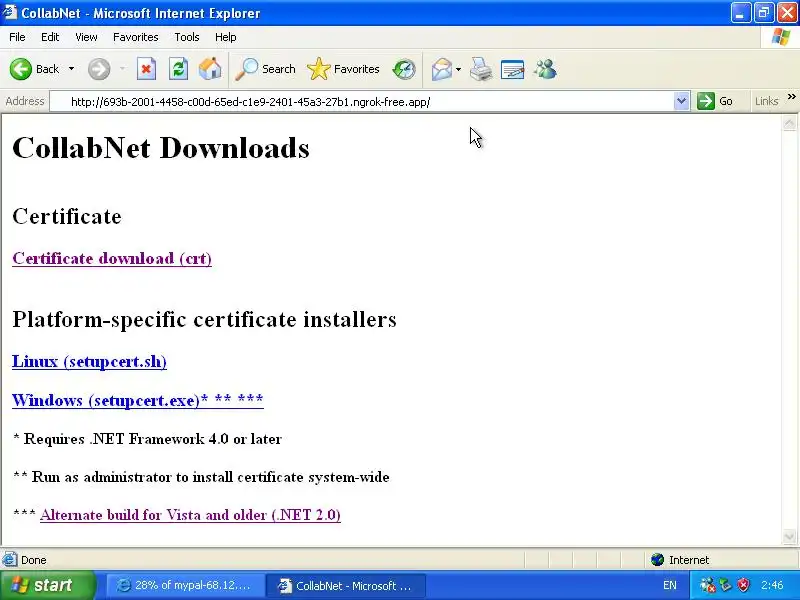Click the Internet zone globe status icon
This screenshot has width=800, height=600.
(x=657, y=560)
